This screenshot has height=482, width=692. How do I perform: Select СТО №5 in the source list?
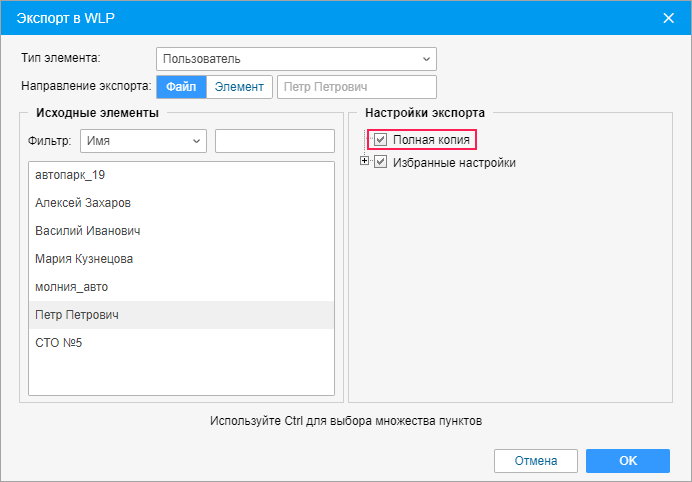click(x=181, y=343)
